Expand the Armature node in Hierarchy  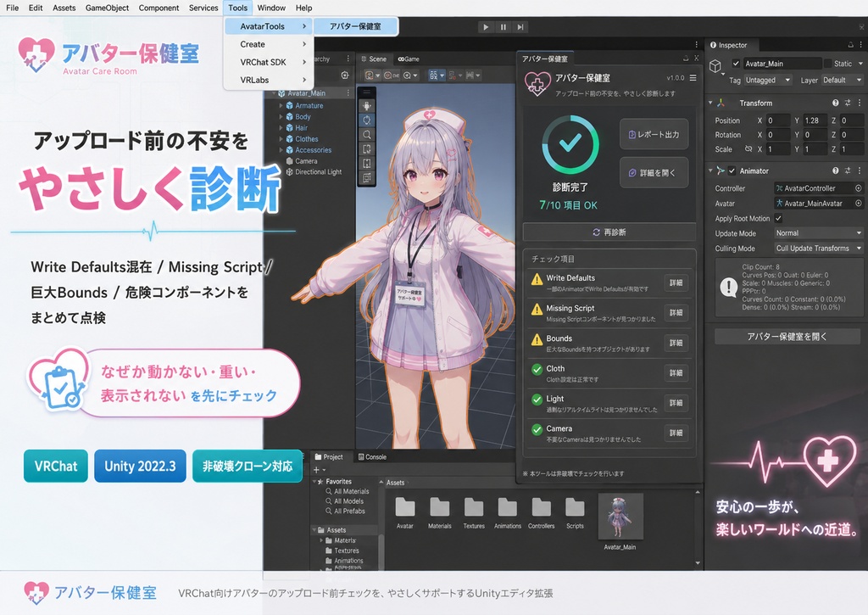click(x=281, y=105)
